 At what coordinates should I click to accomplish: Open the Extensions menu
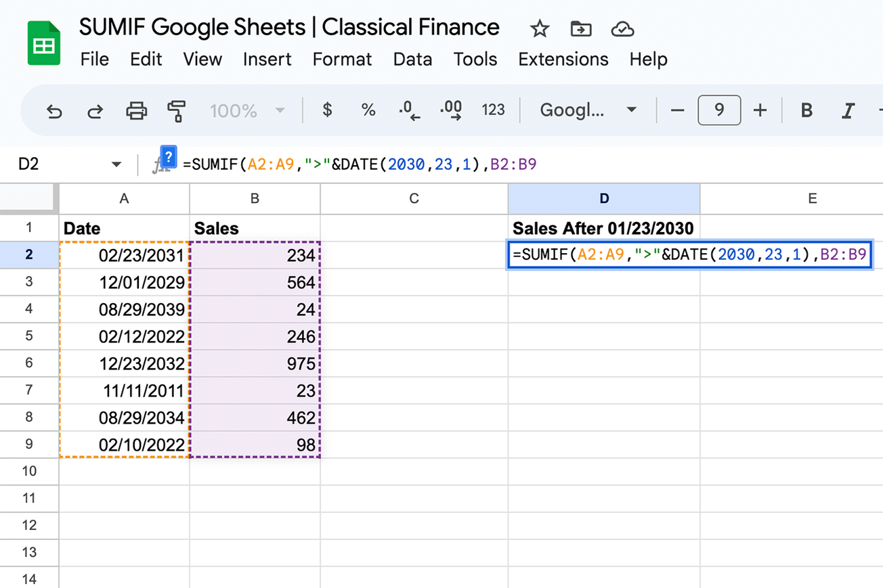click(x=563, y=60)
